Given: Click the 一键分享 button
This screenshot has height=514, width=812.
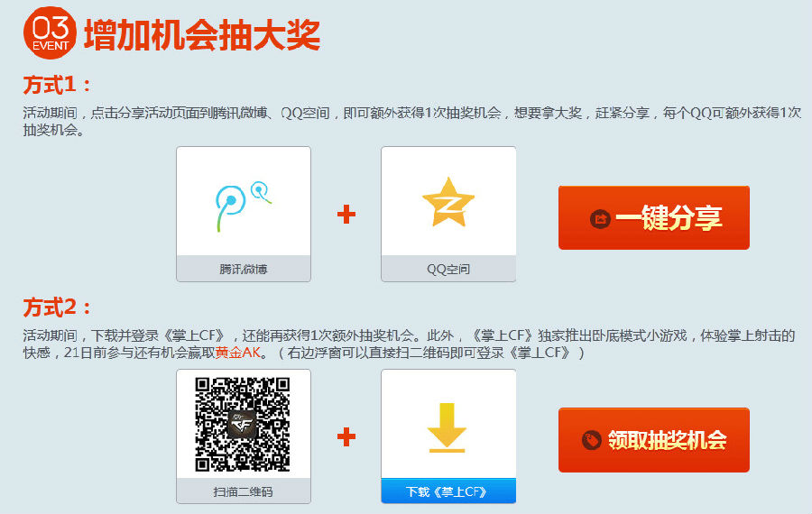Looking at the screenshot, I should point(653,217).
